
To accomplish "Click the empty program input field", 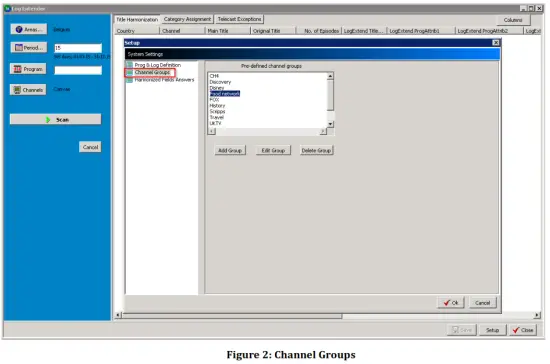I will pos(78,70).
